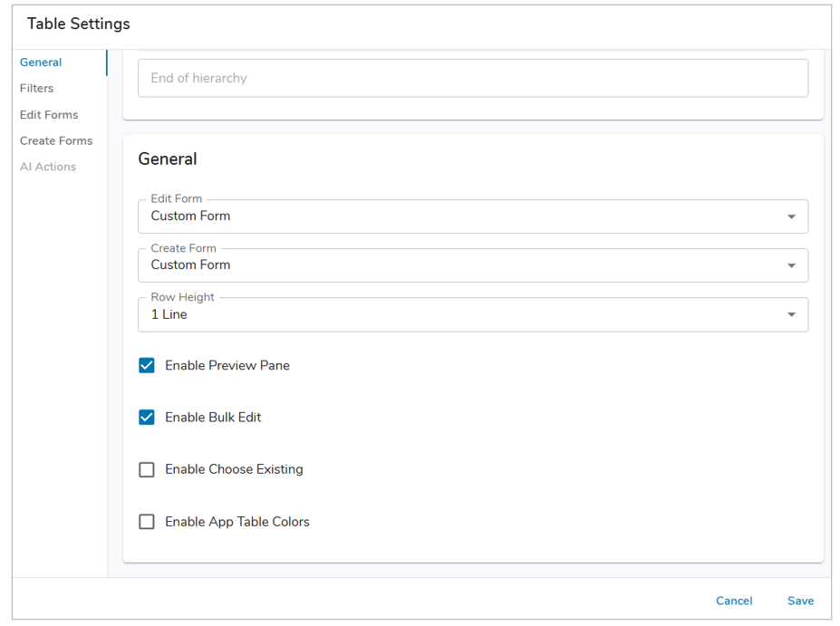Image resolution: width=840 pixels, height=626 pixels.
Task: Expand the Create Form selection field
Action: [x=453, y=266]
